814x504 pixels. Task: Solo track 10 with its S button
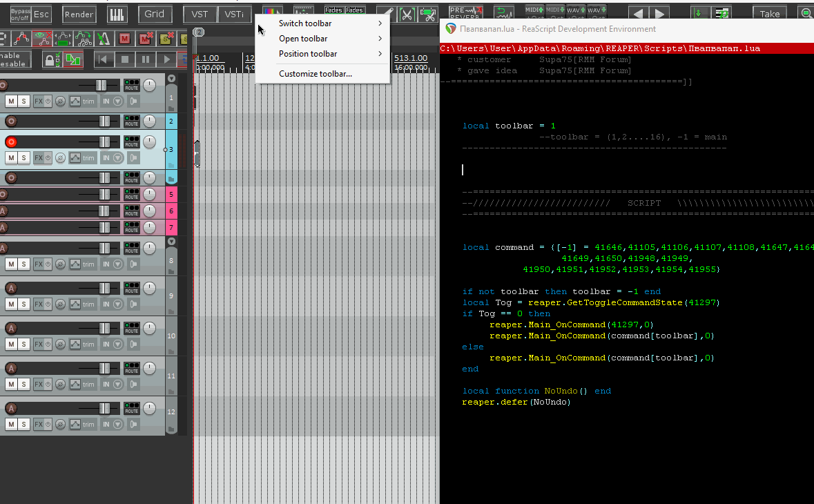23,344
